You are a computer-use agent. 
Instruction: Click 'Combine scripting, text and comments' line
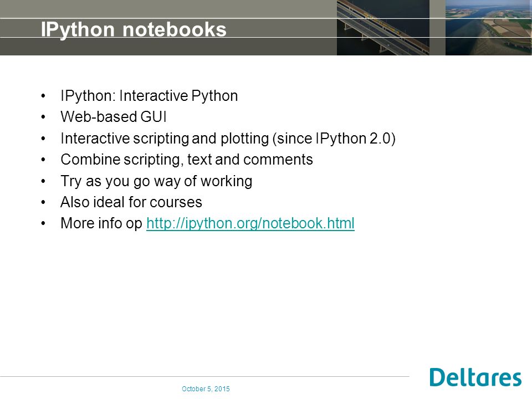(x=187, y=160)
